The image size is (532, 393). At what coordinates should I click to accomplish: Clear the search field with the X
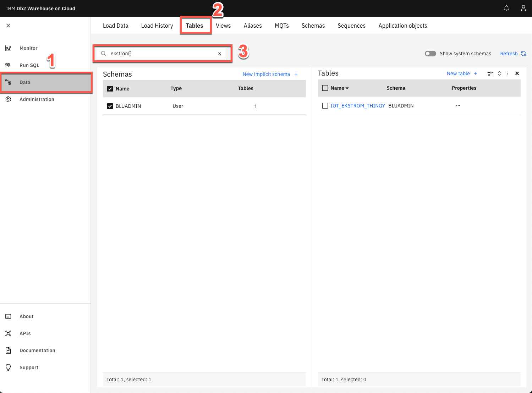click(220, 54)
